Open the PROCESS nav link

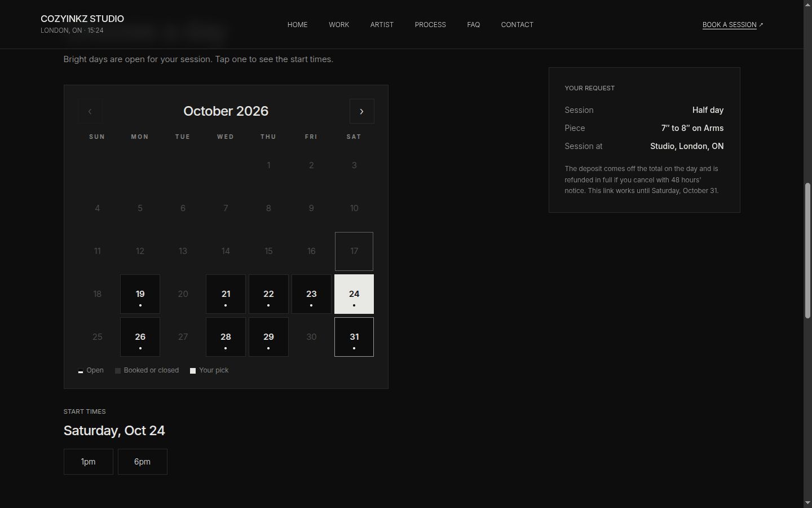coord(430,25)
